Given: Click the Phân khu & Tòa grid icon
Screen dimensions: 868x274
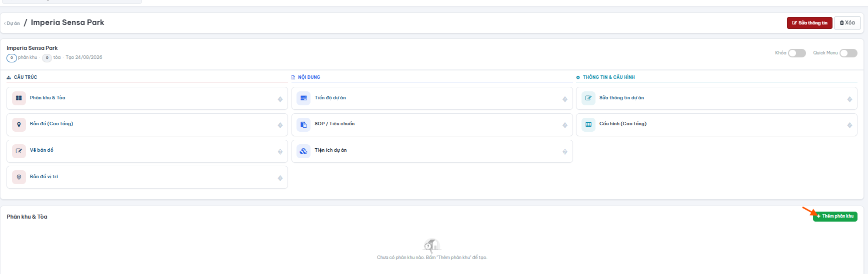Looking at the screenshot, I should tap(19, 98).
